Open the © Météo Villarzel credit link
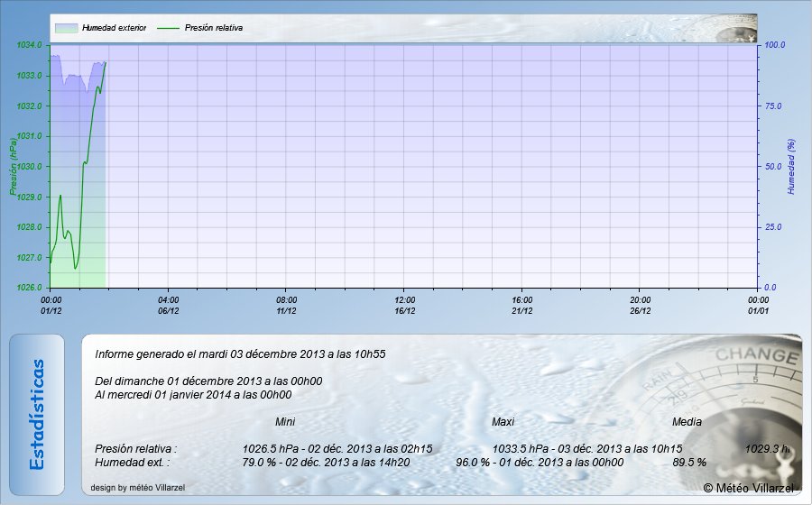Viewport: 812px width, 505px height. [x=748, y=488]
